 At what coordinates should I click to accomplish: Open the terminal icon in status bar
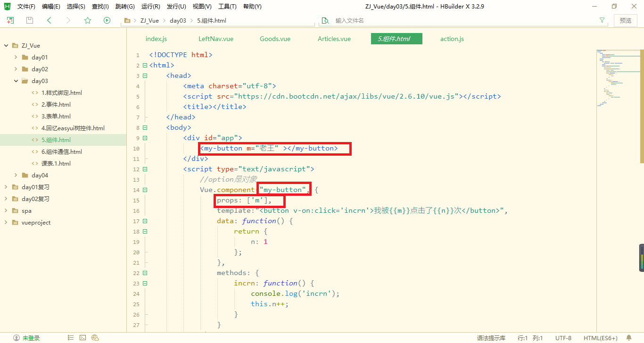click(83, 338)
